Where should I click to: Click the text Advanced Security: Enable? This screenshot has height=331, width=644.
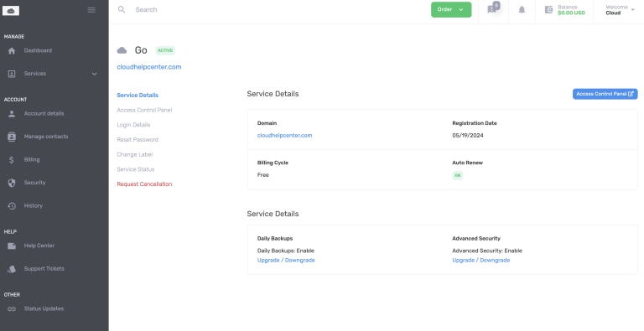point(487,251)
